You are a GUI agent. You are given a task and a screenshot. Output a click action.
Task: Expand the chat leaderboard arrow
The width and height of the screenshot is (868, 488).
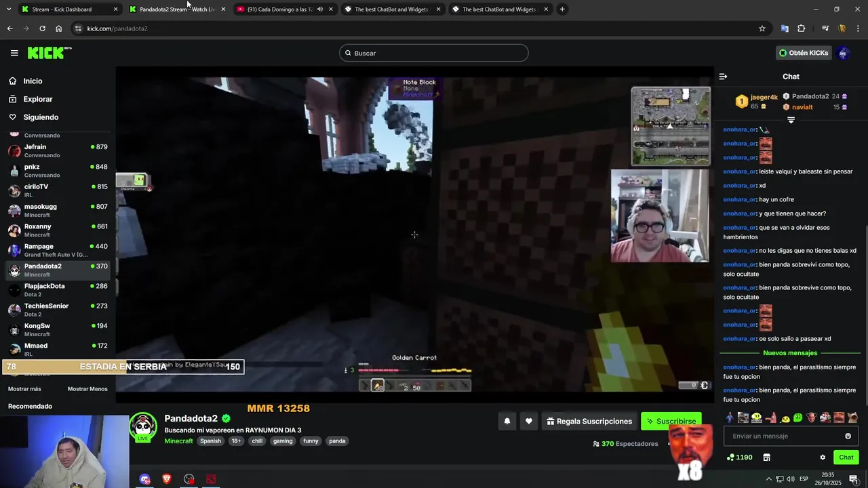(x=791, y=120)
